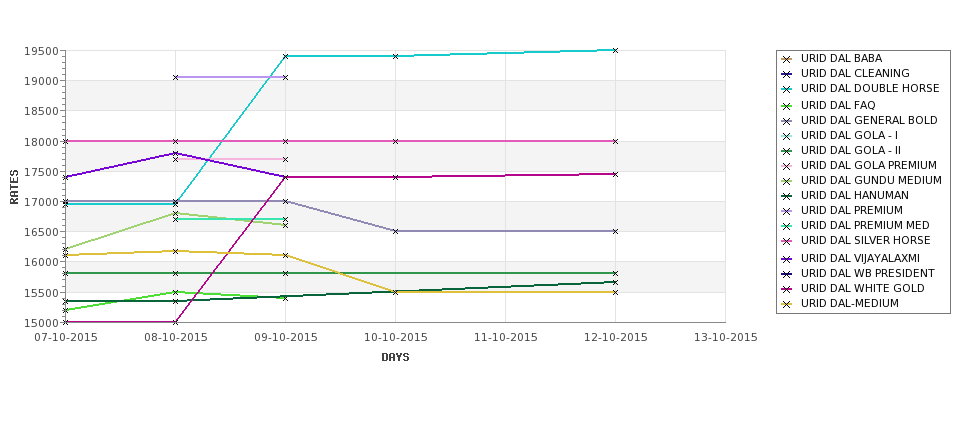Screen dimensions: 975x429
Task: Click the RATES axis title
Action: click(14, 187)
